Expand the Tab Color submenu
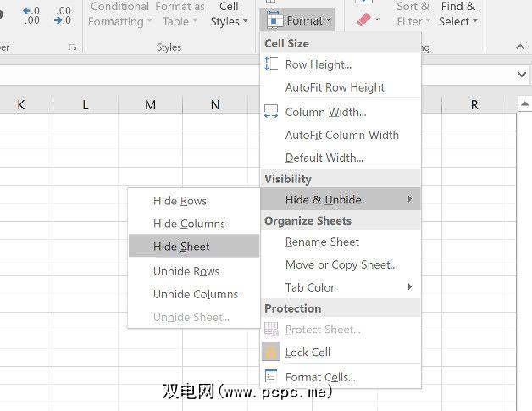 click(x=410, y=287)
